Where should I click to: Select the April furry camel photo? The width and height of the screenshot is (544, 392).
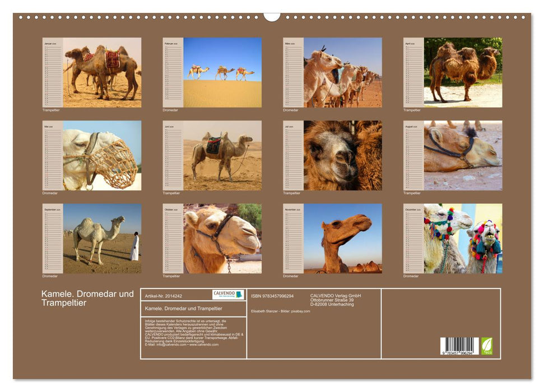(x=463, y=72)
